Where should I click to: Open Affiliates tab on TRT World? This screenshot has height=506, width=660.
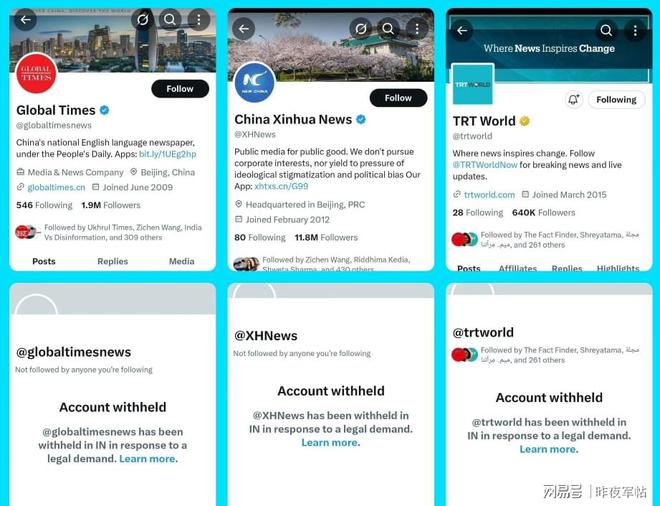pyautogui.click(x=518, y=268)
